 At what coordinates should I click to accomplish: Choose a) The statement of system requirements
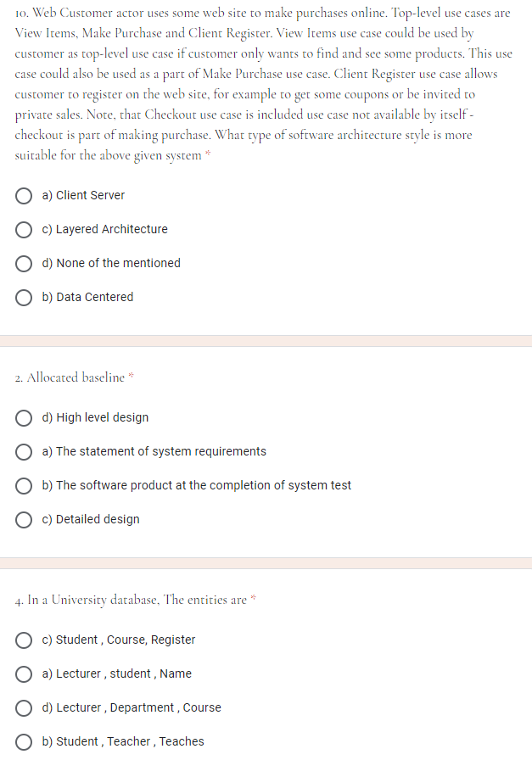coord(24,451)
